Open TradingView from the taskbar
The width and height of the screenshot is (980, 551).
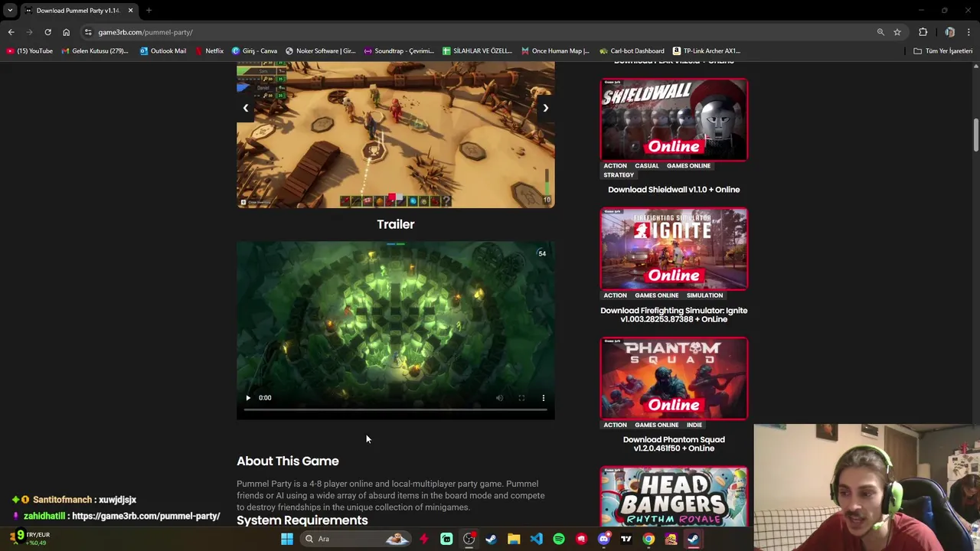tap(626, 539)
